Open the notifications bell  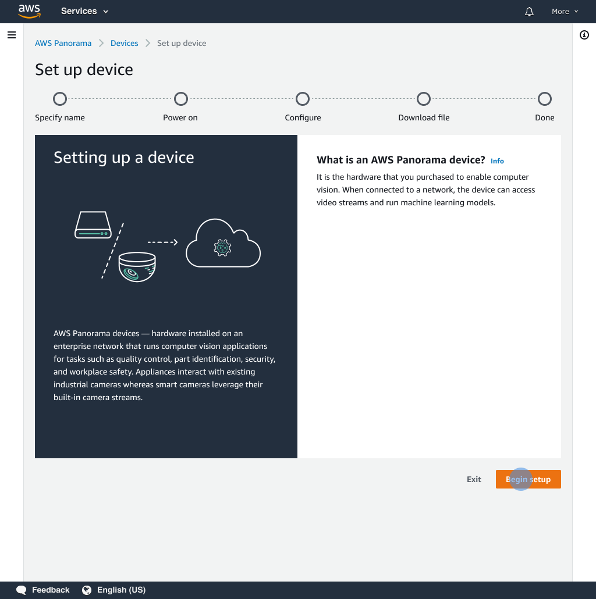coord(529,11)
